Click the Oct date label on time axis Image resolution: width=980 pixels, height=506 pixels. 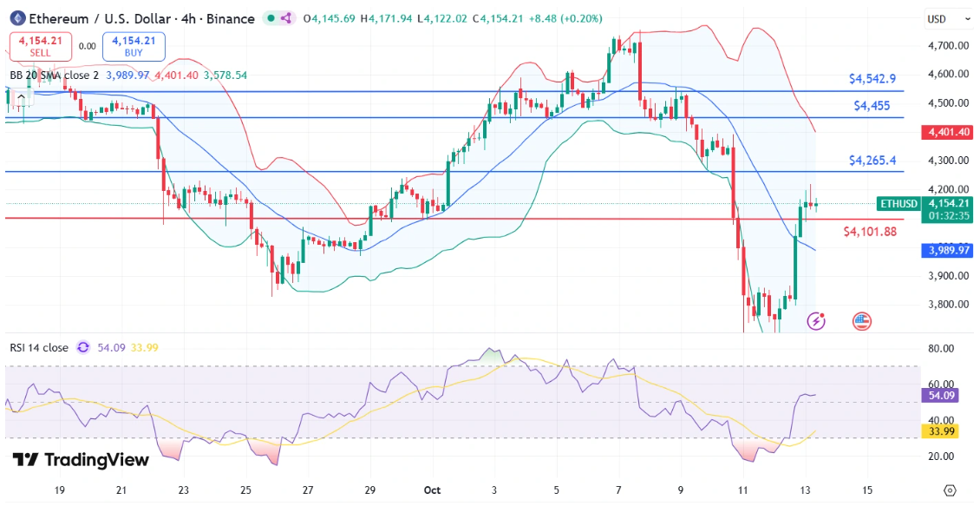click(x=433, y=490)
